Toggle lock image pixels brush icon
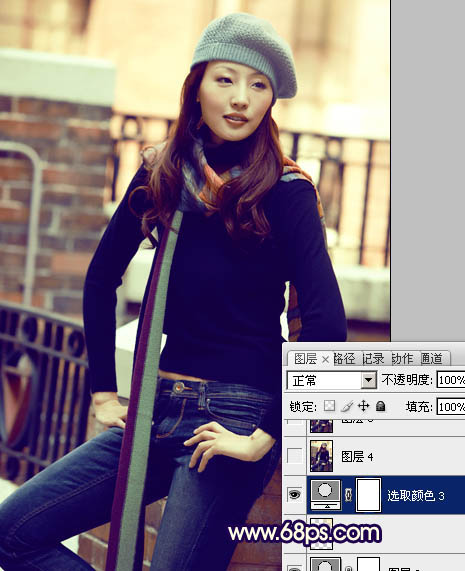Screen dimensions: 465x571 [x=347, y=406]
